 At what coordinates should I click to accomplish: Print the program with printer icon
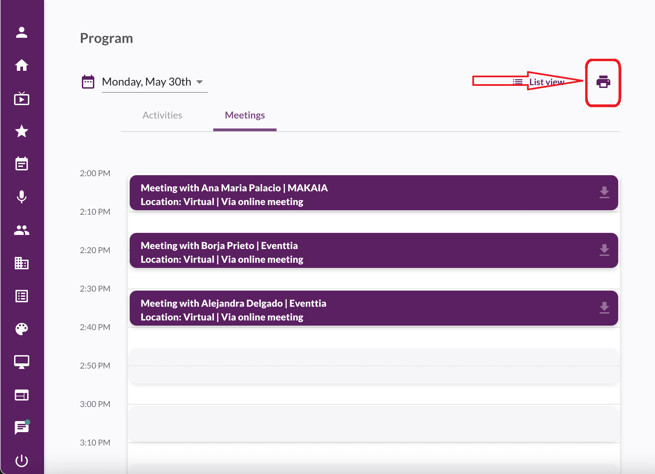(x=603, y=82)
